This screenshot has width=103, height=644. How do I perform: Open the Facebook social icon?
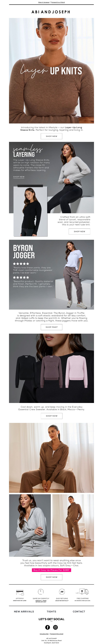(x=48, y=627)
